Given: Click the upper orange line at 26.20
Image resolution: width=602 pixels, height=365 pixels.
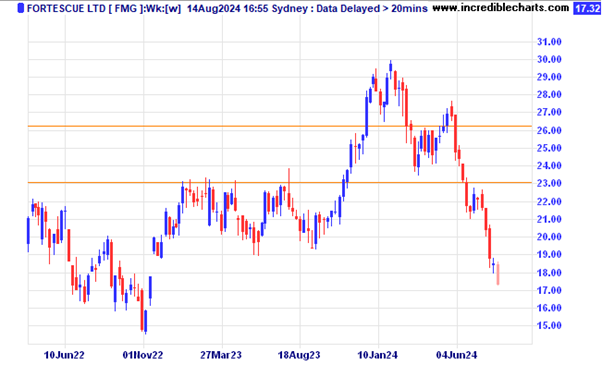Looking at the screenshot, I should (280, 126).
